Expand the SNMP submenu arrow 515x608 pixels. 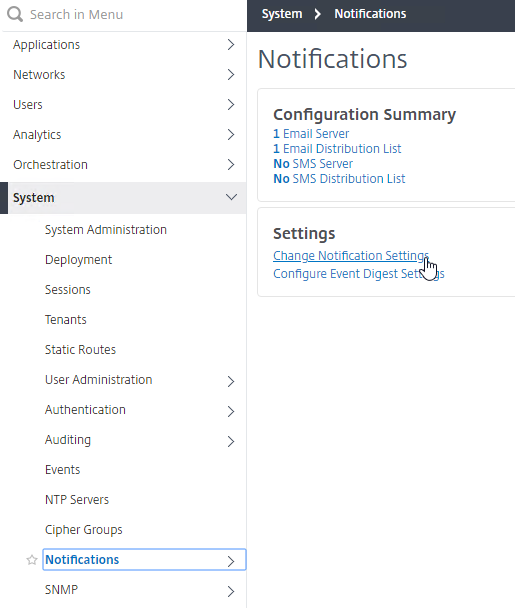(x=231, y=591)
